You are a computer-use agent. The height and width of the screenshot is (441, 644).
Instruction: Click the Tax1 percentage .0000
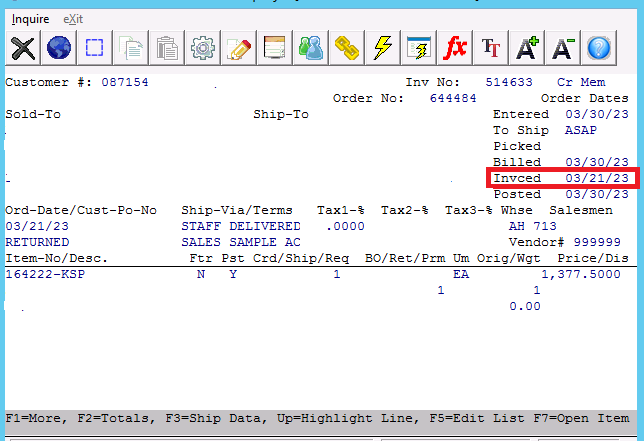(345, 226)
